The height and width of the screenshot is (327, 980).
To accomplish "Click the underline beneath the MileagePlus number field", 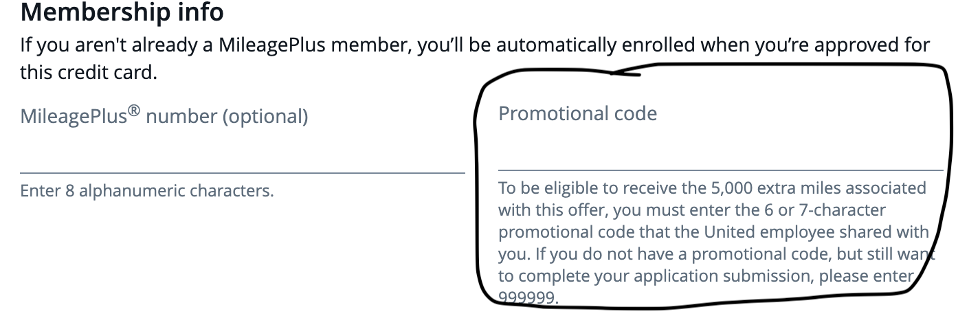I will tap(242, 172).
